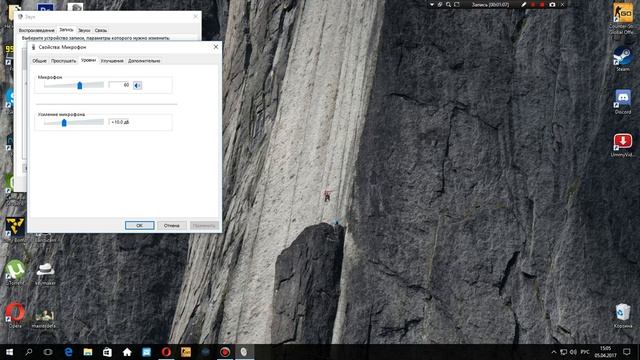
Task: Close the Свойства: Микрофон dialog
Action: pyautogui.click(x=216, y=47)
